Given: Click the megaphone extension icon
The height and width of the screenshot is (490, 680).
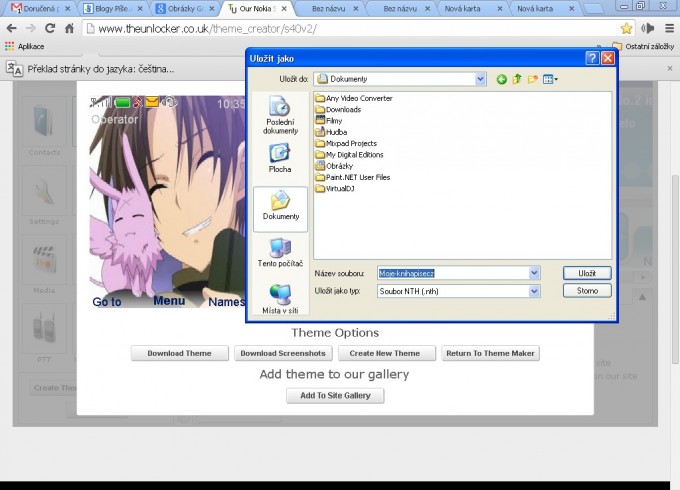Looking at the screenshot, I should (648, 29).
